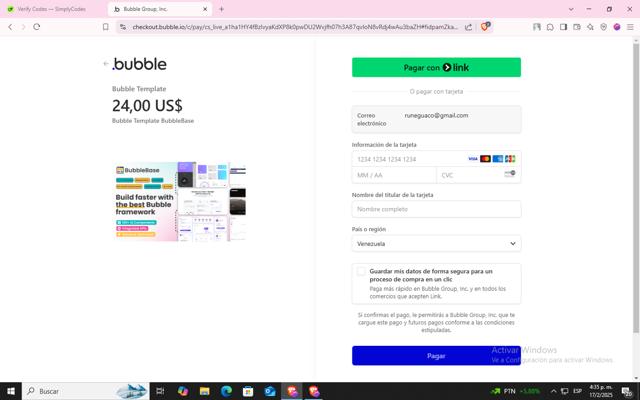Open the Windows Start menu

(x=11, y=391)
